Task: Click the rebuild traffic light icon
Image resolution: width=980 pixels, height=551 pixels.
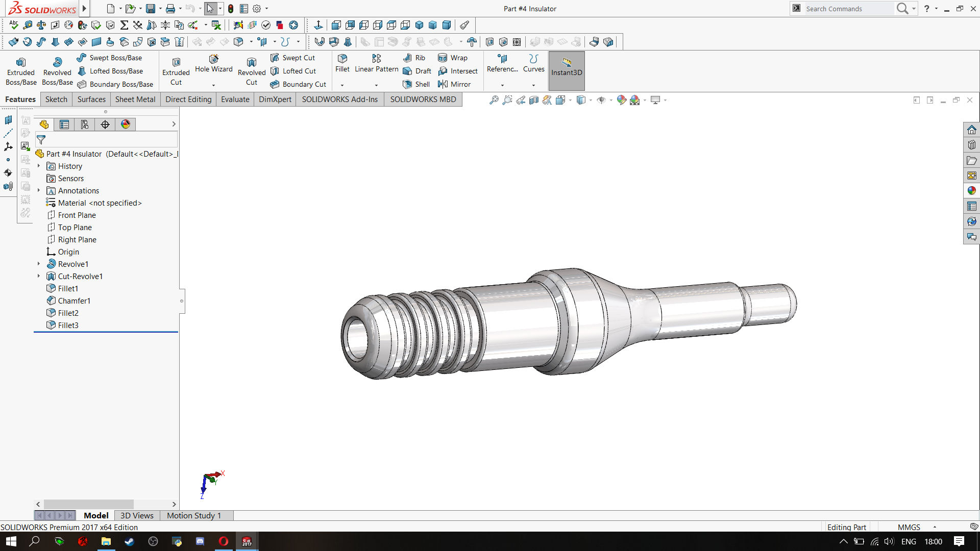Action: pos(231,9)
